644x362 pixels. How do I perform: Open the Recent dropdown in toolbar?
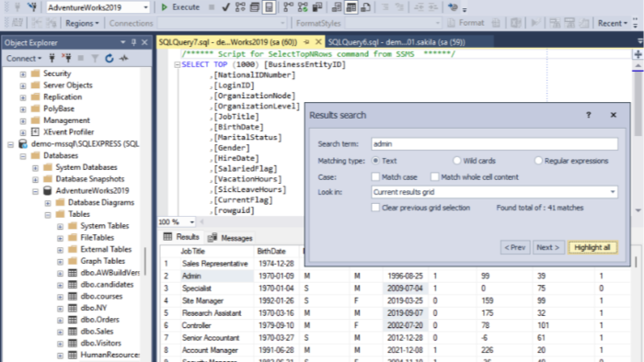pos(613,23)
